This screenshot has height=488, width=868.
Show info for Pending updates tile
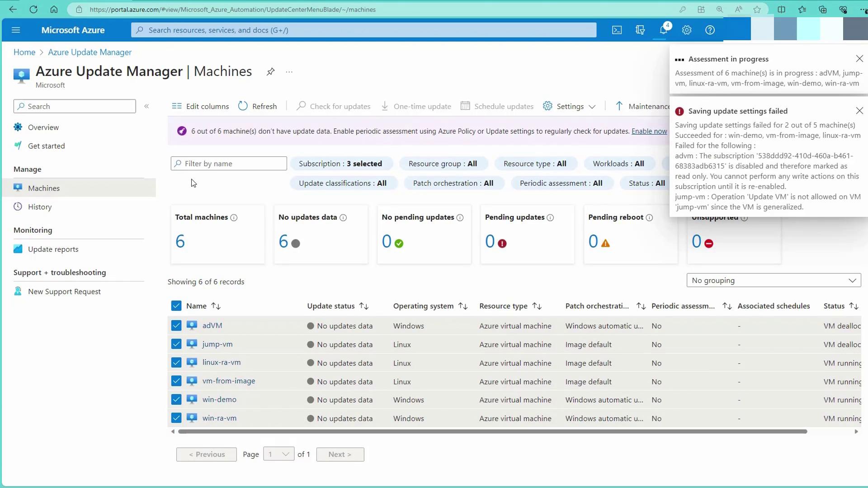[x=550, y=218]
